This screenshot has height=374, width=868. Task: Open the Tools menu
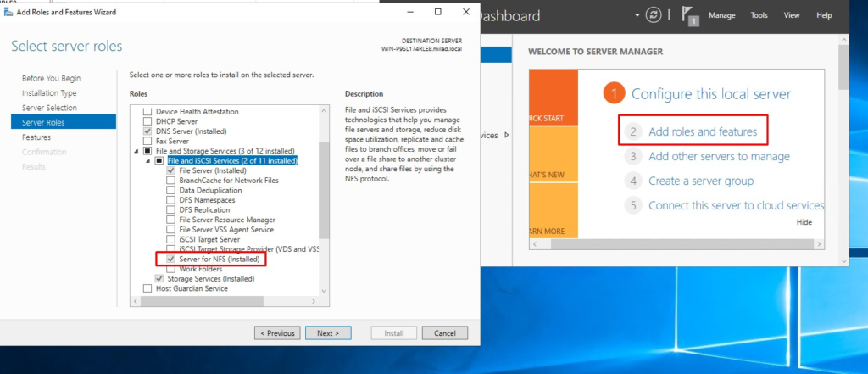[x=759, y=15]
